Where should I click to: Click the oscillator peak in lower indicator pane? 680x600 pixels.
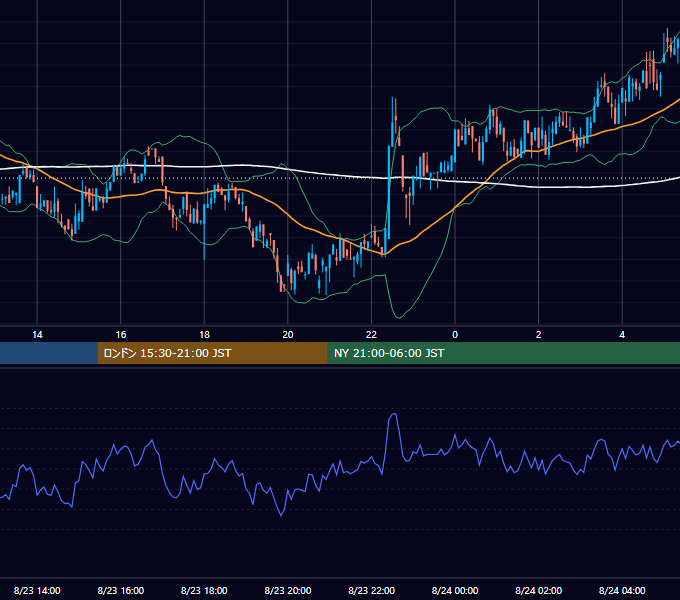coord(393,415)
